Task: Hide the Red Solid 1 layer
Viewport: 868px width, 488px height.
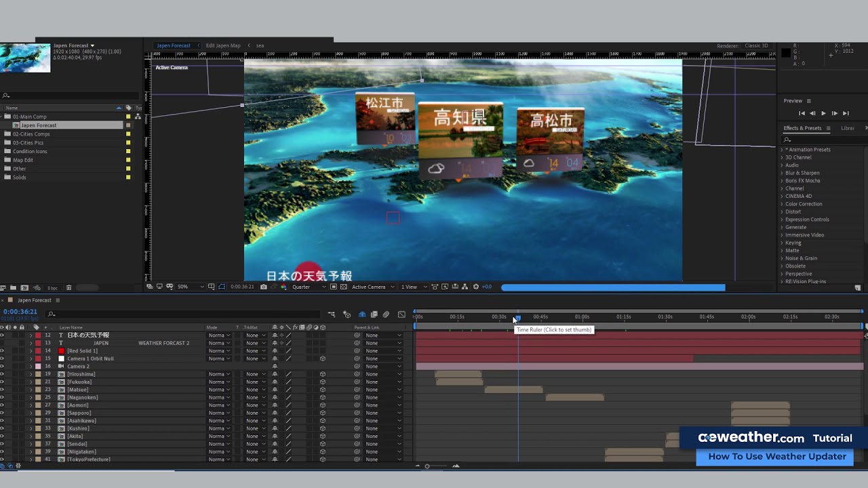Action: 2,351
